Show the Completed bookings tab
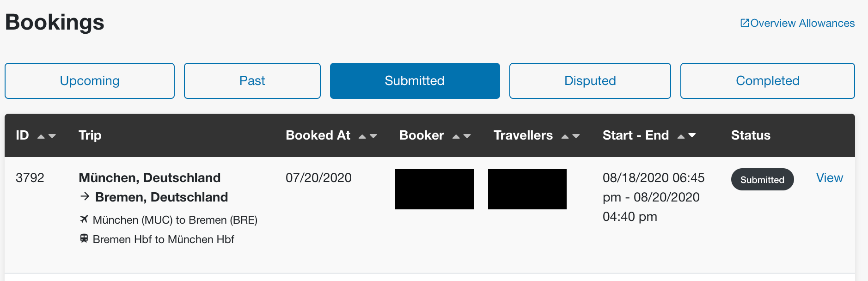 coord(768,81)
